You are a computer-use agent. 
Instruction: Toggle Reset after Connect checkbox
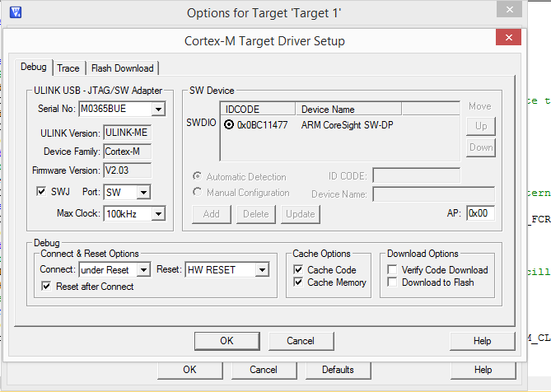coord(46,287)
